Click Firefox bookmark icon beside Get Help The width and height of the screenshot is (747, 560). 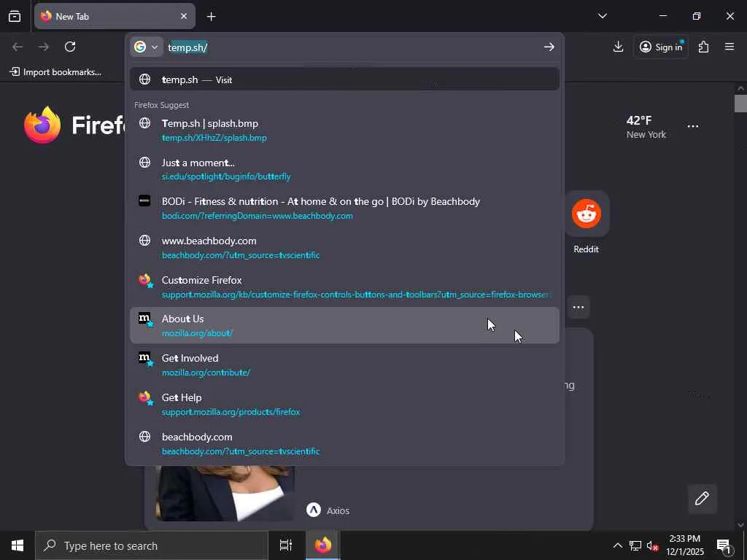146,398
